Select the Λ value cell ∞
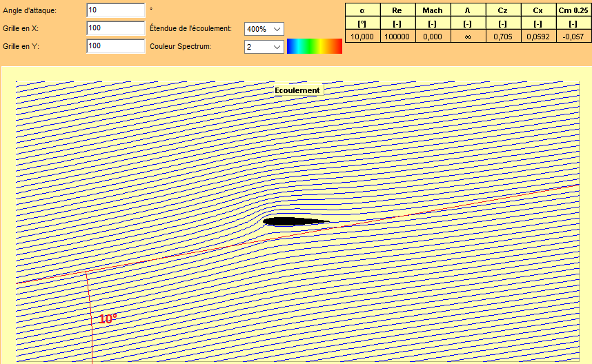 click(468, 37)
